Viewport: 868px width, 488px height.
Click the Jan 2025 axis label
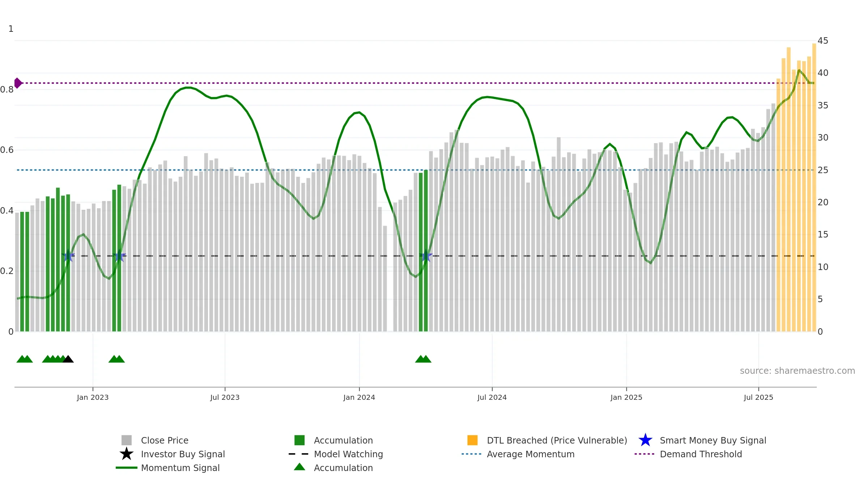point(626,398)
